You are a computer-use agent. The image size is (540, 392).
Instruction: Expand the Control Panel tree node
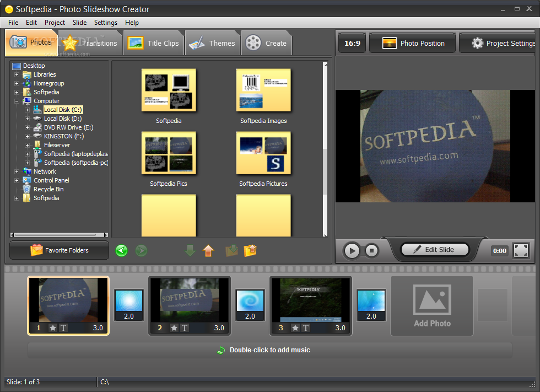(17, 180)
